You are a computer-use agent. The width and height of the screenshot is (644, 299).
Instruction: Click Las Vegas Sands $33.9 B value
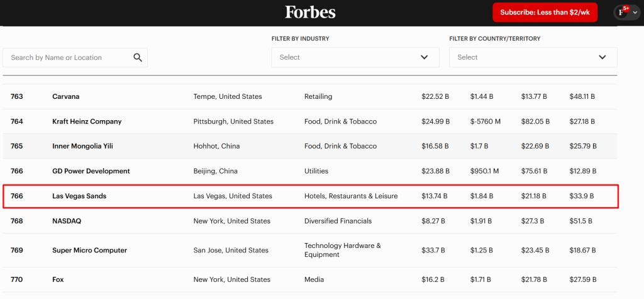[582, 196]
